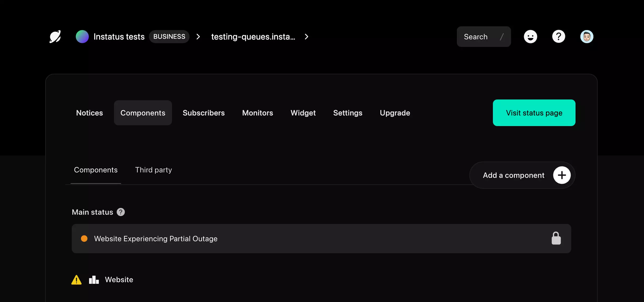
Task: Go to the Subscribers tab
Action: pyautogui.click(x=204, y=113)
